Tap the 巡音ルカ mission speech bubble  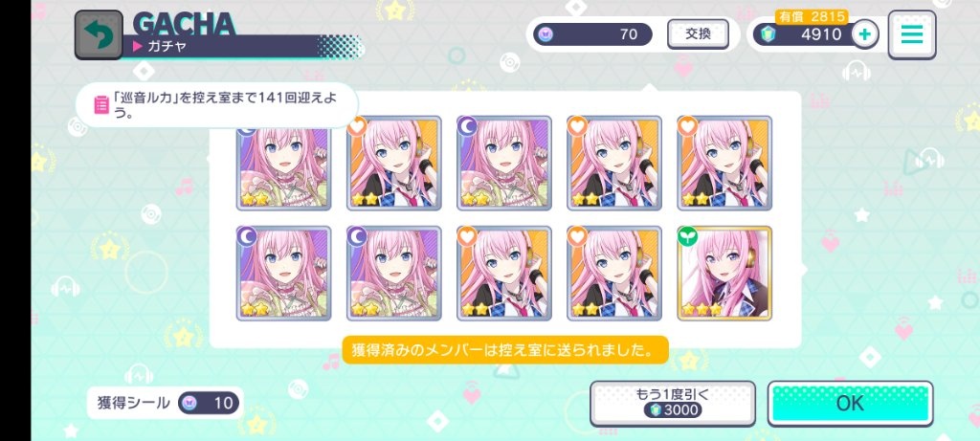pyautogui.click(x=216, y=105)
